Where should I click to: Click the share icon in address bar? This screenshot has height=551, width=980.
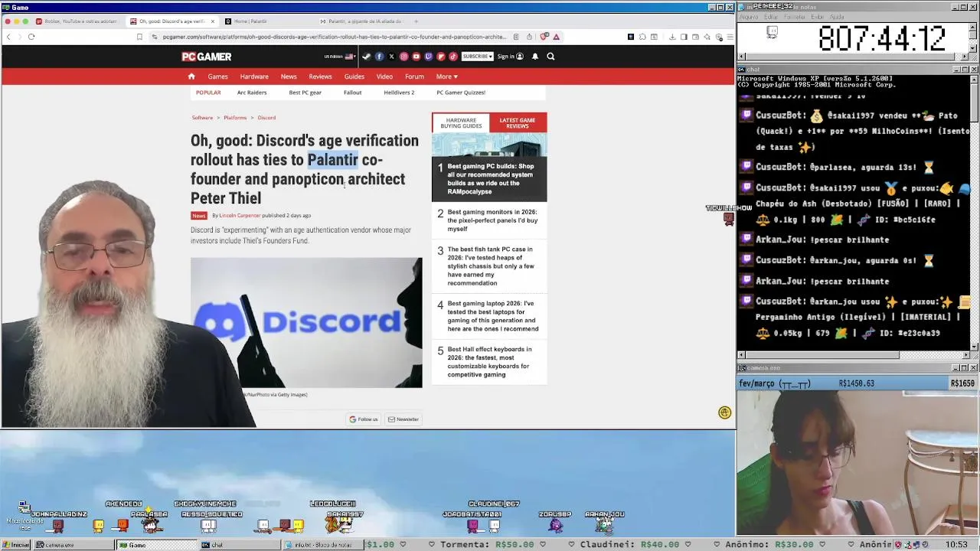point(528,37)
